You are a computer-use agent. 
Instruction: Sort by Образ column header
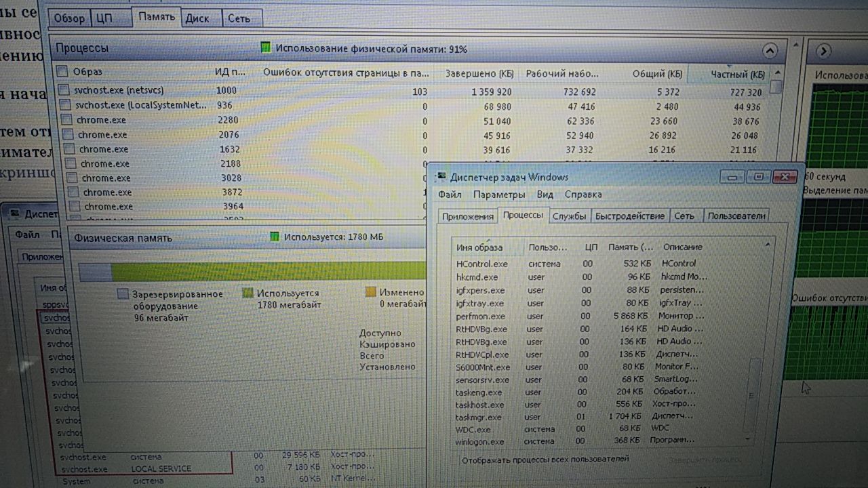[x=87, y=72]
